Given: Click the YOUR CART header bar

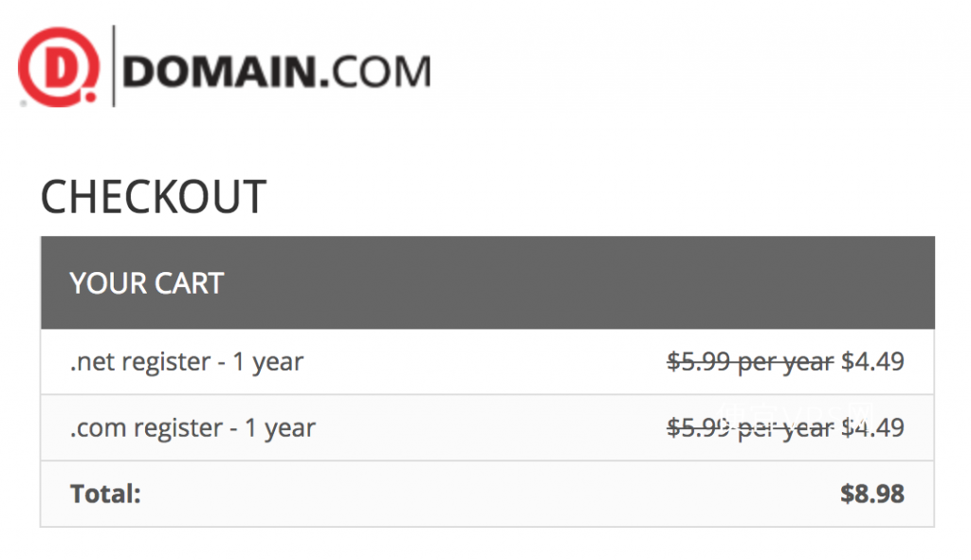Looking at the screenshot, I should pos(487,282).
